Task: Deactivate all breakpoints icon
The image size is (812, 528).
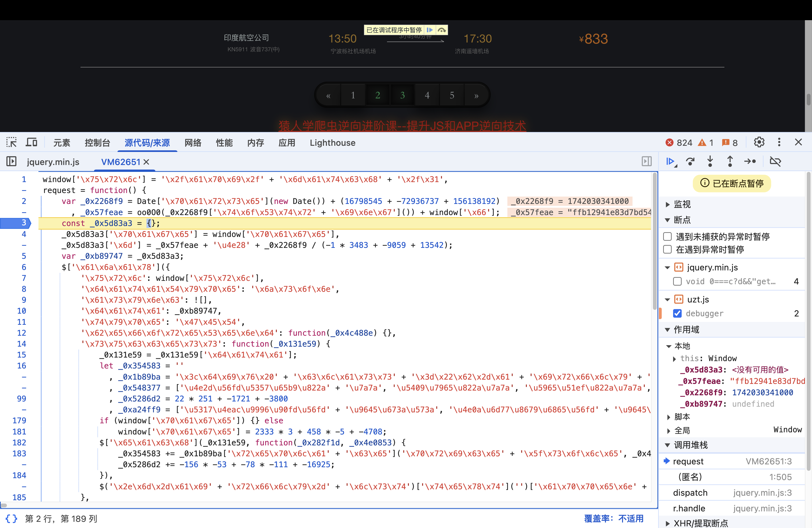Action: [x=775, y=161]
